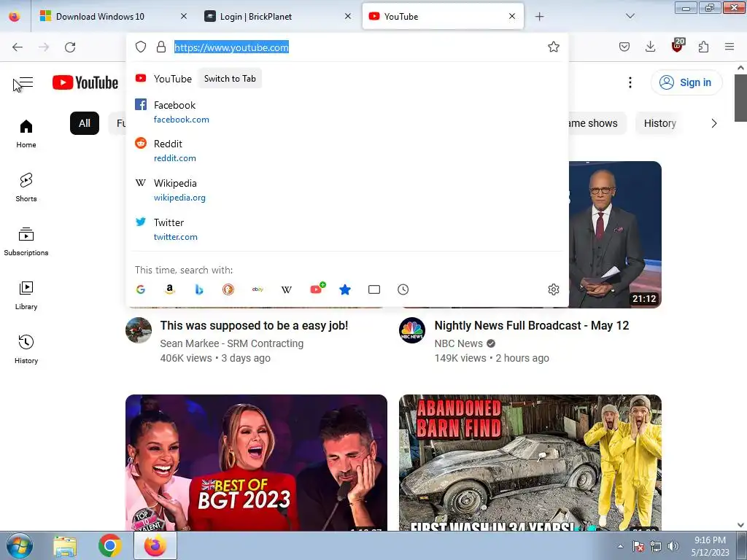Close the BrickPlanet tab
This screenshot has height=560, width=747.
[348, 16]
